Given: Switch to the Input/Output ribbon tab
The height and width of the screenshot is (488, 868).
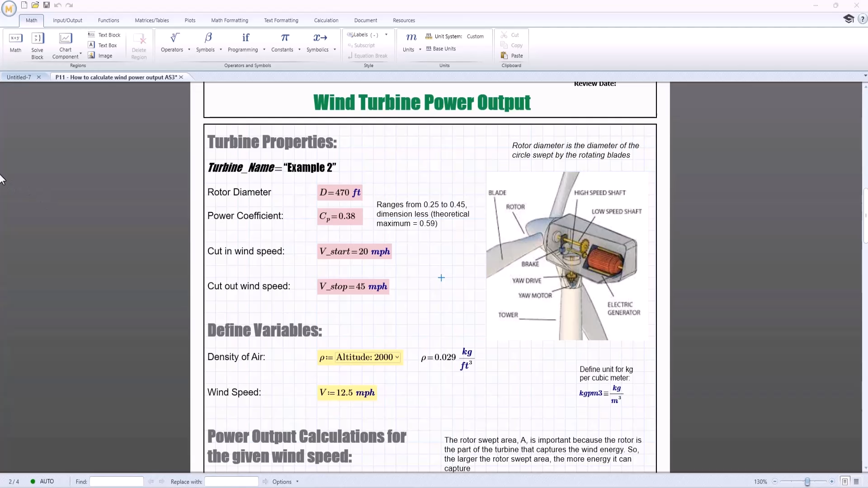Looking at the screenshot, I should pyautogui.click(x=67, y=20).
